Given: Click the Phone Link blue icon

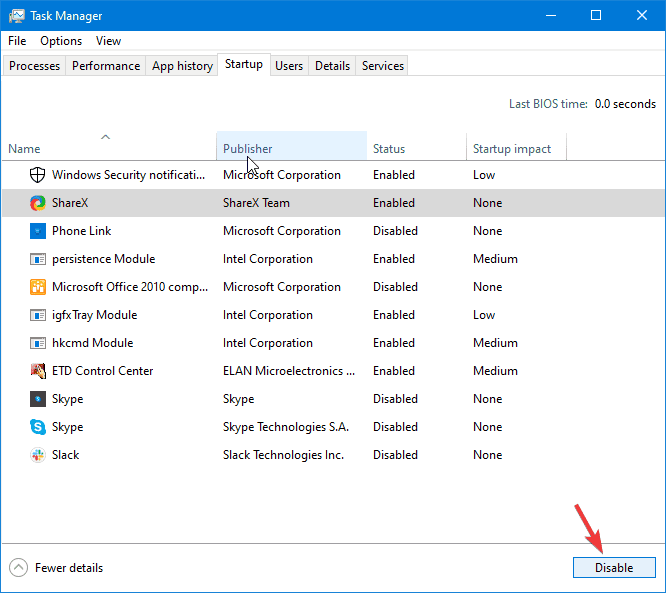Looking at the screenshot, I should tap(37, 231).
